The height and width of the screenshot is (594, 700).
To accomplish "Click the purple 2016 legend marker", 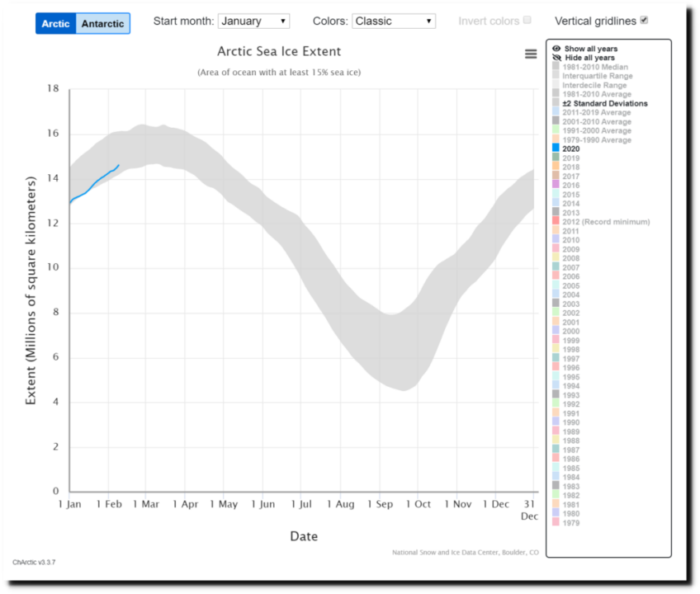I will (x=556, y=185).
